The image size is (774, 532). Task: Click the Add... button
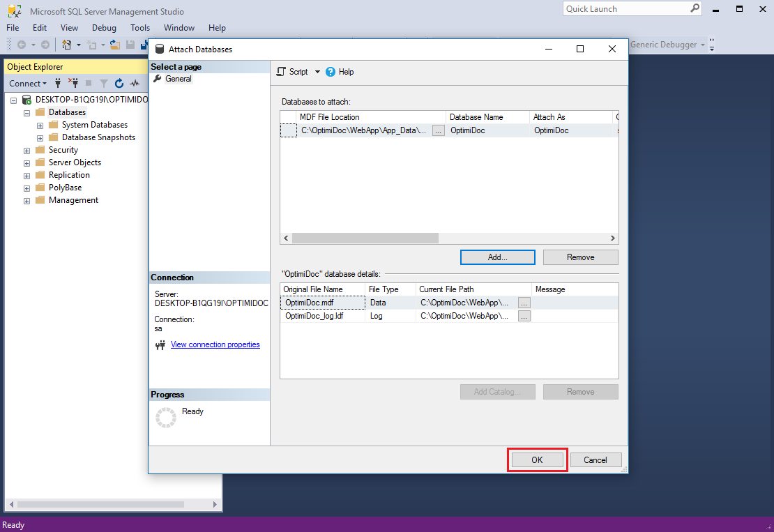(x=497, y=257)
